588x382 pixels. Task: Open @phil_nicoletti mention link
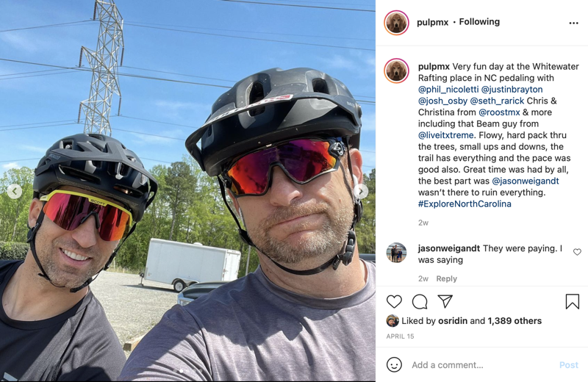click(x=448, y=89)
